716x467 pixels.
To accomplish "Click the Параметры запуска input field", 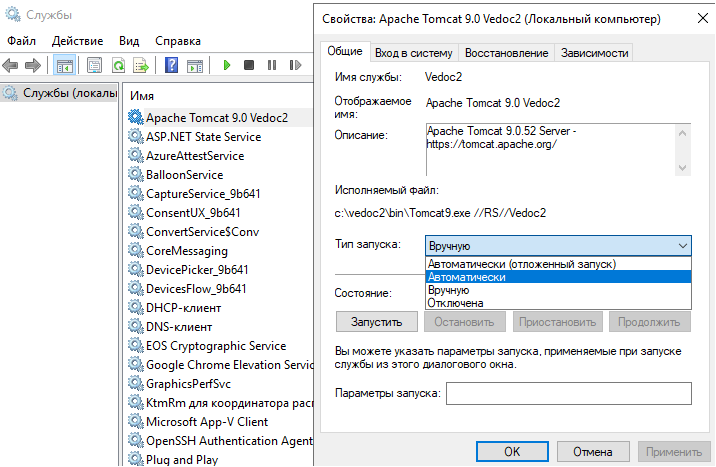I will click(x=569, y=393).
